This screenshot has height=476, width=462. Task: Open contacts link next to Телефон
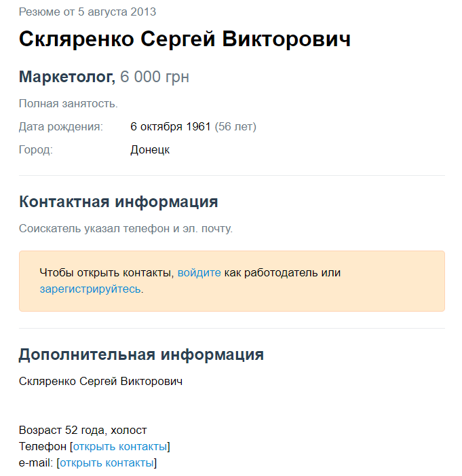coord(119,447)
